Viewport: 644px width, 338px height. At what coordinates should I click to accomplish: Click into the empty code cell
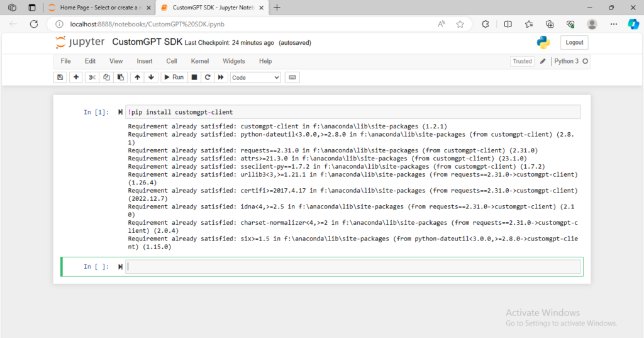coord(352,267)
